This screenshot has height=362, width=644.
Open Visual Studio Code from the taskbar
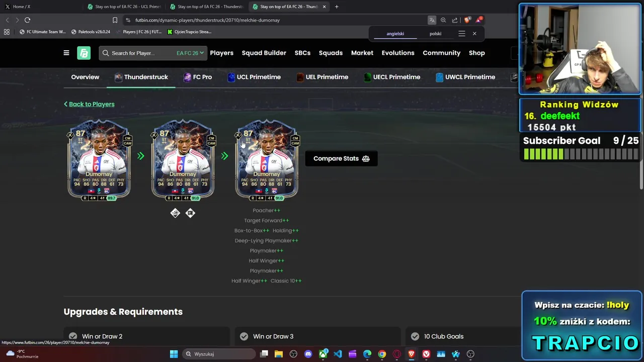pyautogui.click(x=338, y=354)
